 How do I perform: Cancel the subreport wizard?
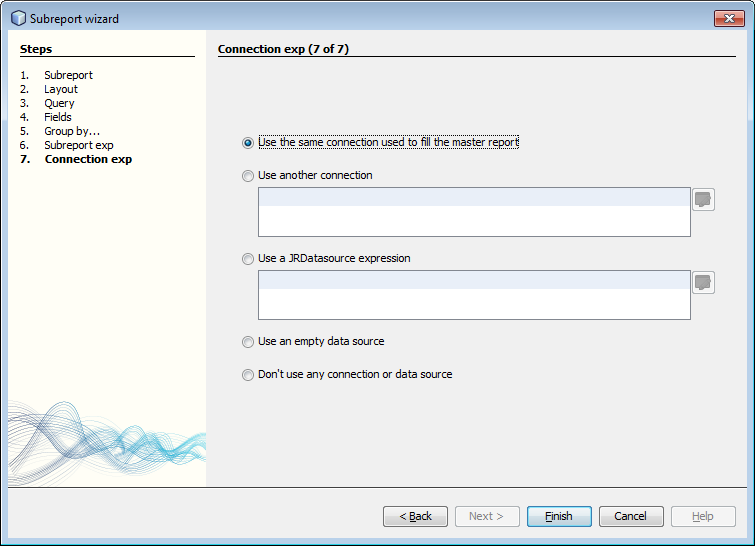coord(630,516)
